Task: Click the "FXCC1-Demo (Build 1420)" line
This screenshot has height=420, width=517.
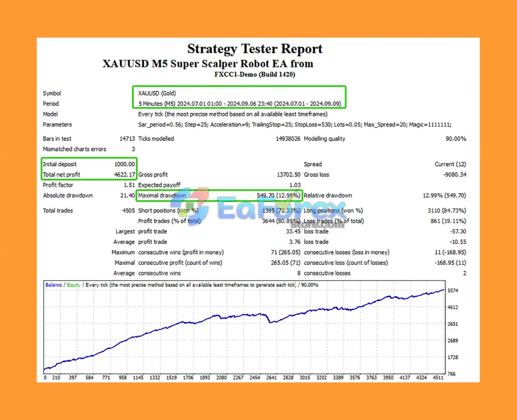Action: tap(255, 74)
